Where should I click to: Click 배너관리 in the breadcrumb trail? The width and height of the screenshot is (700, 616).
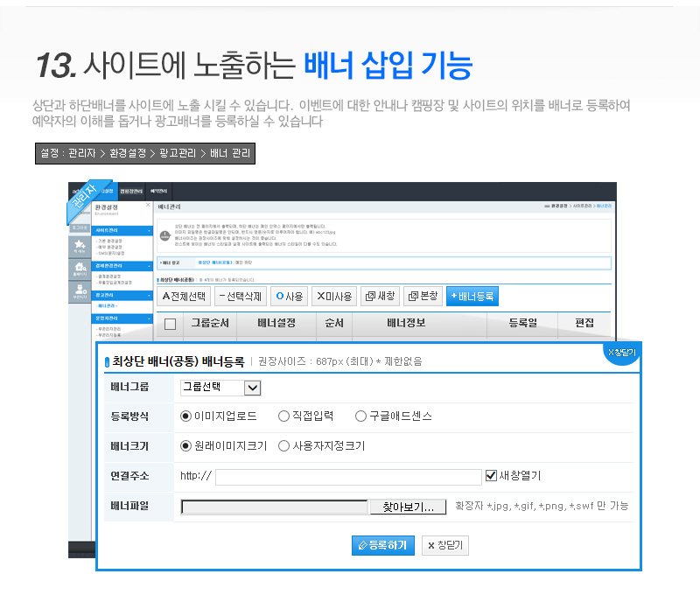point(604,206)
